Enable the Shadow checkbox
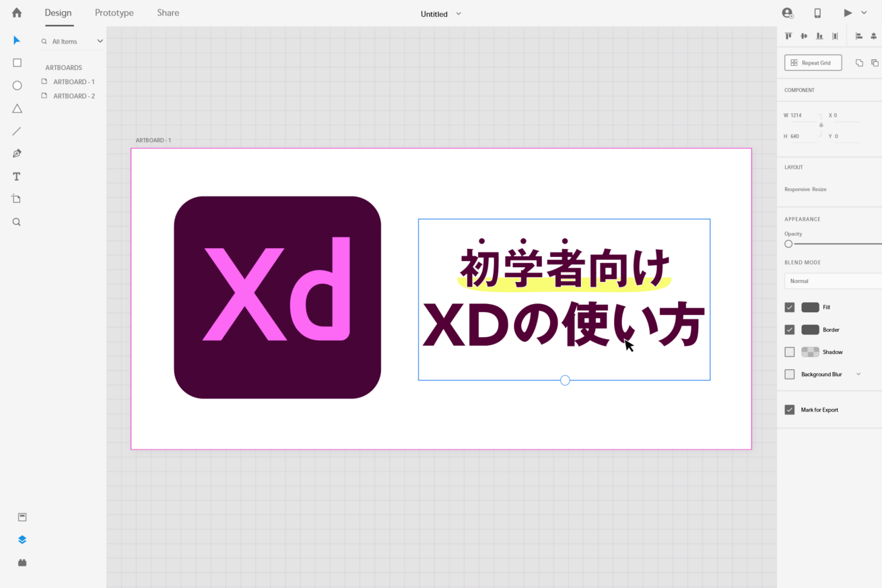 (790, 352)
